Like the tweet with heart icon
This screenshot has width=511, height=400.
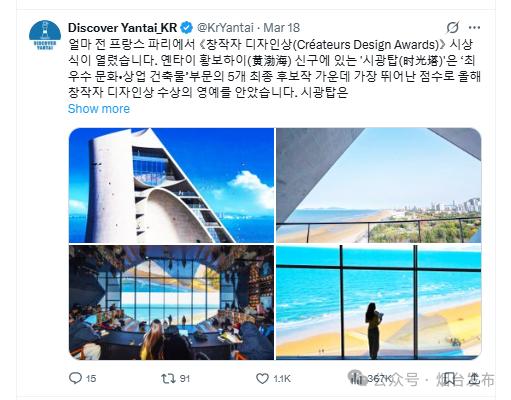(262, 378)
